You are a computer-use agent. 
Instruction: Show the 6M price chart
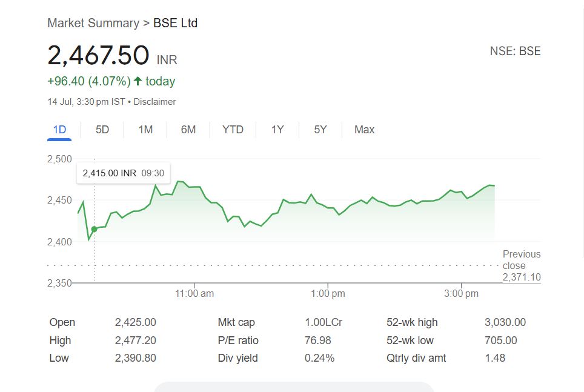tap(188, 130)
